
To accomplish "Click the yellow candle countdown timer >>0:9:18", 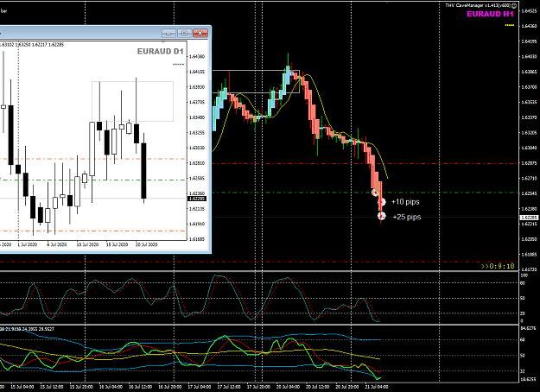I will (x=498, y=266).
